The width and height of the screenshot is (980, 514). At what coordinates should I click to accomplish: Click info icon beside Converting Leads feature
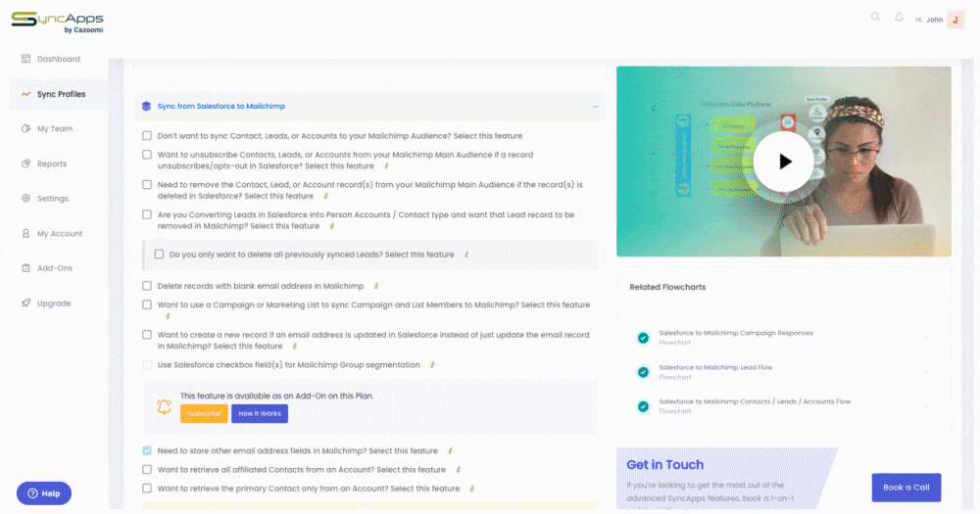(332, 226)
